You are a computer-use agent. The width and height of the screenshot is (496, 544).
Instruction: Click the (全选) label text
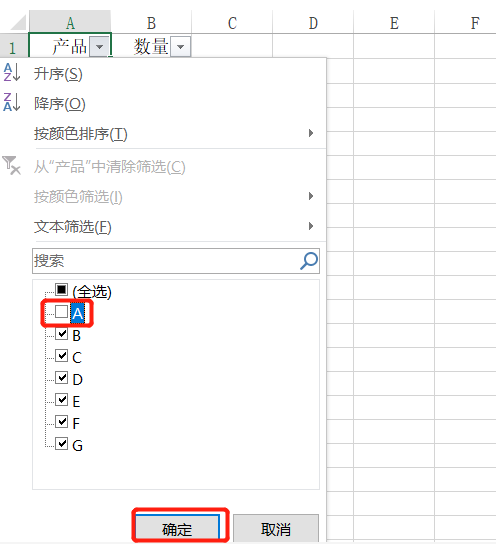click(x=92, y=291)
